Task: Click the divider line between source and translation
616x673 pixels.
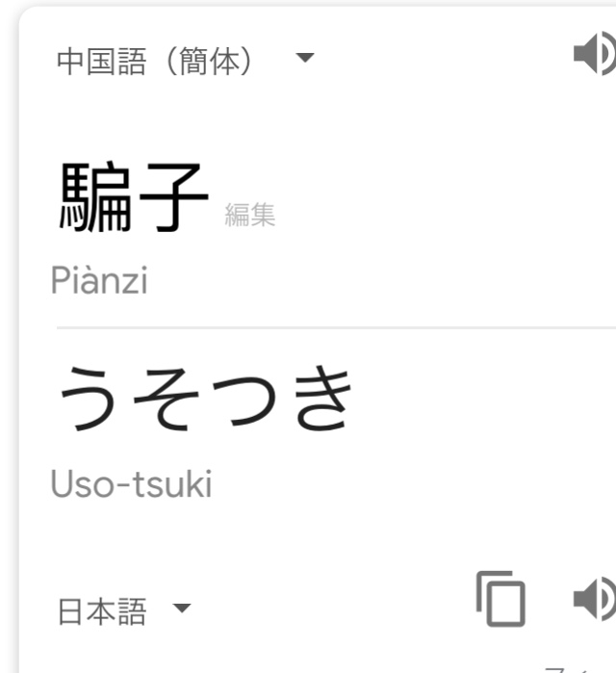Action: click(336, 328)
